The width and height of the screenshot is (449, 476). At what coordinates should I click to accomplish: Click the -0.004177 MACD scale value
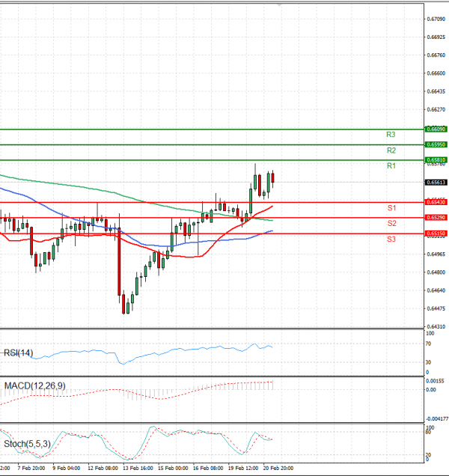coord(437,419)
